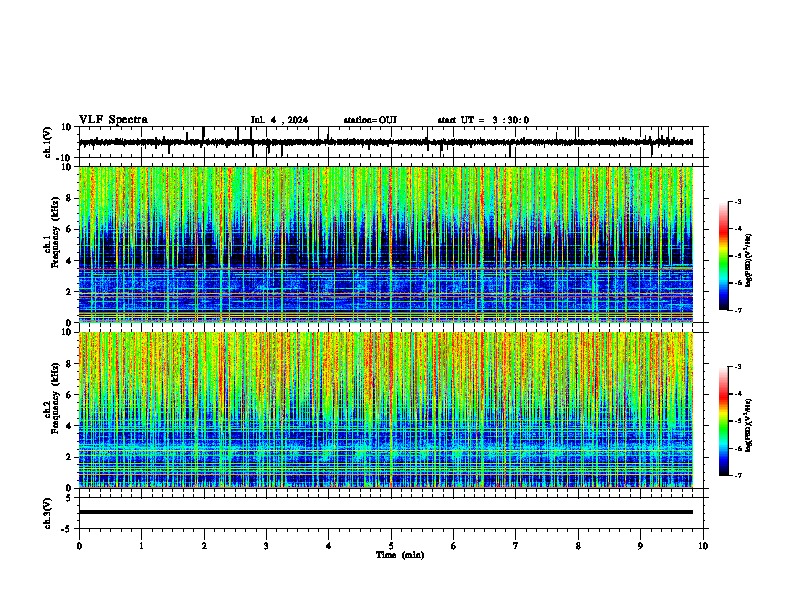Click the "Jul 4, 2024" date label
792x612 pixels.
279,120
